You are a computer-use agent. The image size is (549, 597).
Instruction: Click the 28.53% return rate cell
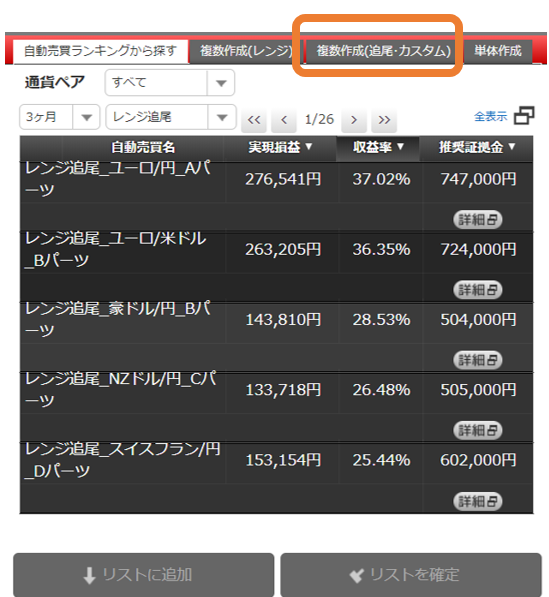pyautogui.click(x=381, y=320)
